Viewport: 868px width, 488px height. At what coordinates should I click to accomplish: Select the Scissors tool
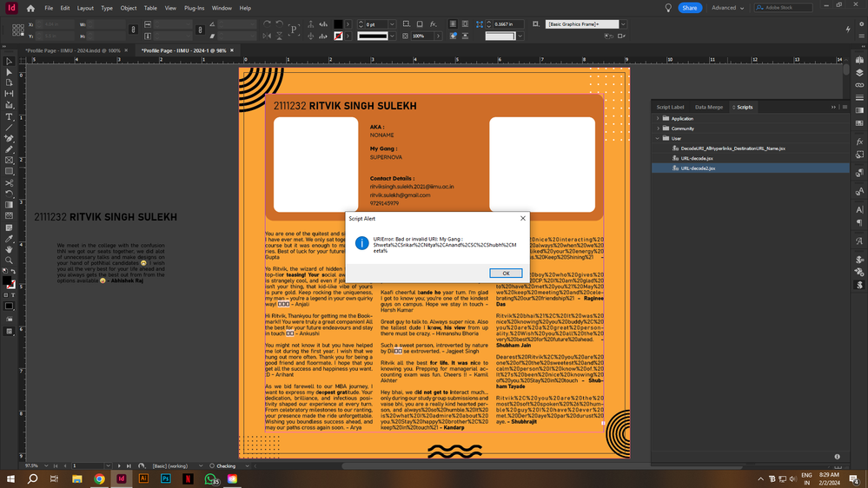[x=9, y=183]
